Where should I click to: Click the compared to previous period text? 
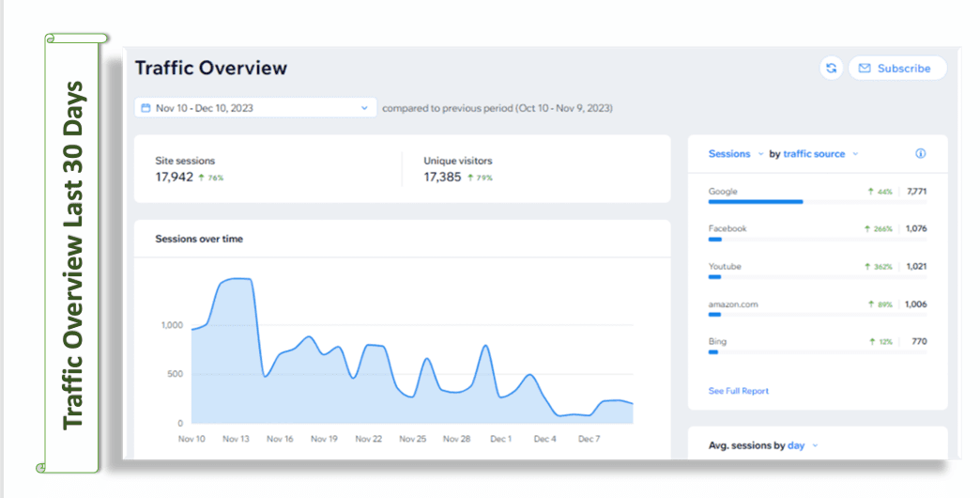(498, 108)
